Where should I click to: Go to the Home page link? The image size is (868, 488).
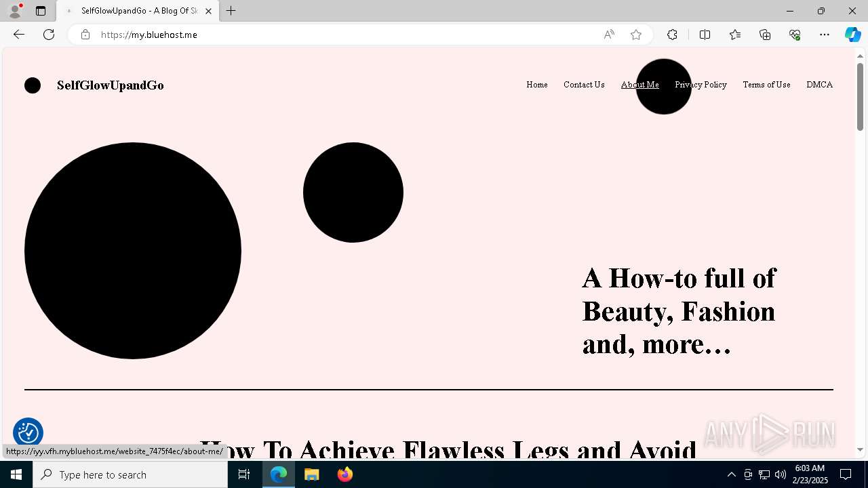[537, 85]
